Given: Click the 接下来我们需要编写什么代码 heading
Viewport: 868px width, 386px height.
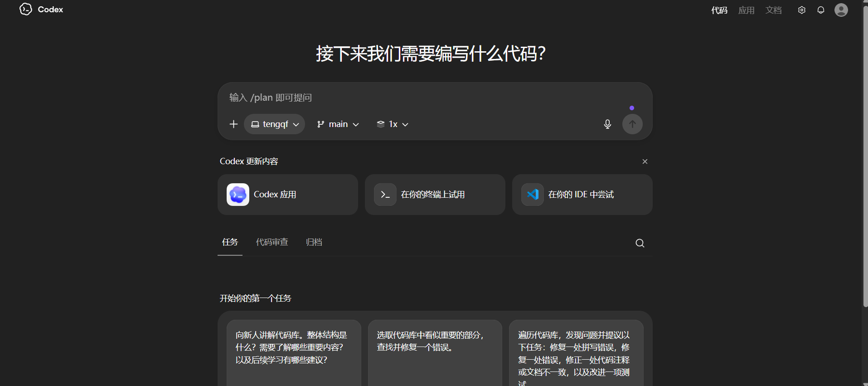Looking at the screenshot, I should click(x=431, y=54).
